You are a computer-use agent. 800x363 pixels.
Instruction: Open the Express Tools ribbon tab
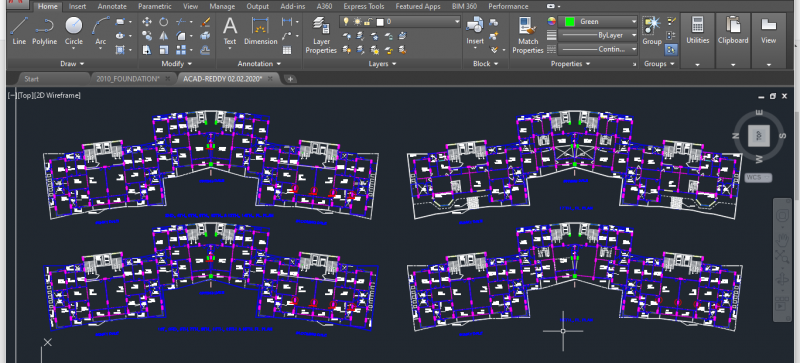pos(365,7)
